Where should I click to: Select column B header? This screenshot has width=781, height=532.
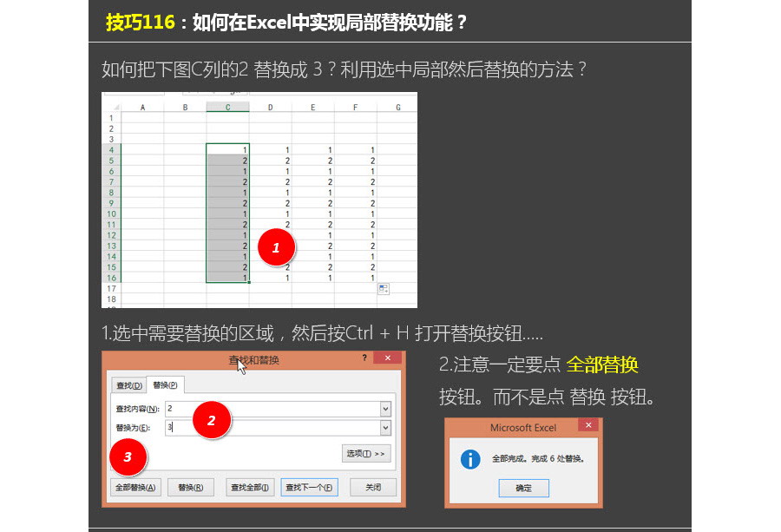[x=186, y=107]
